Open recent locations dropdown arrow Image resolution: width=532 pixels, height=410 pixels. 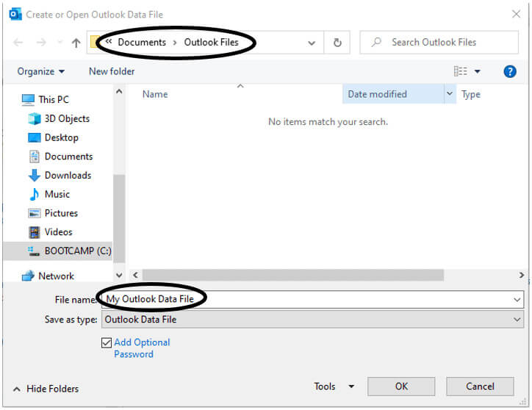coord(60,43)
